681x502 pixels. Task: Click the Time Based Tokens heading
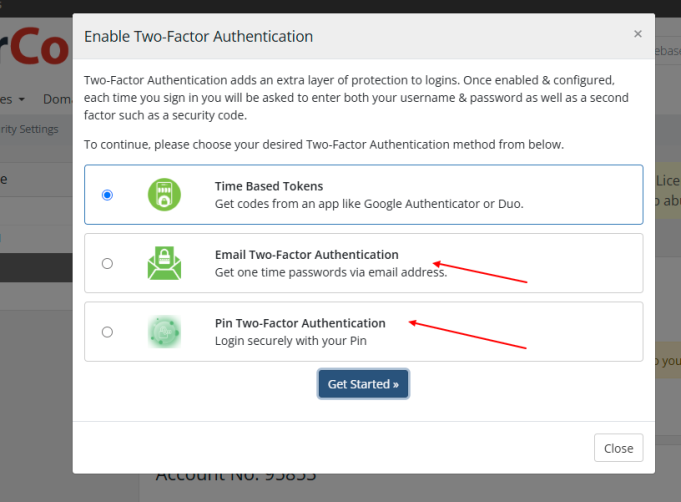coord(269,186)
